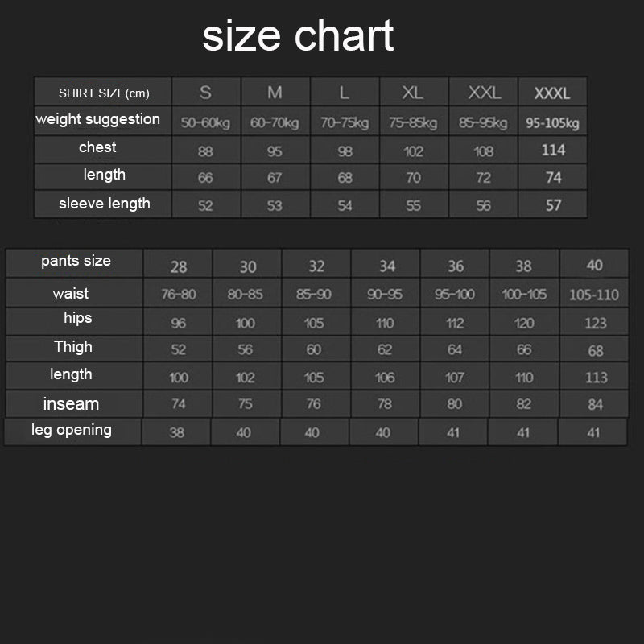
Task: Select hips value 123 for size 40
Action: 595,323
